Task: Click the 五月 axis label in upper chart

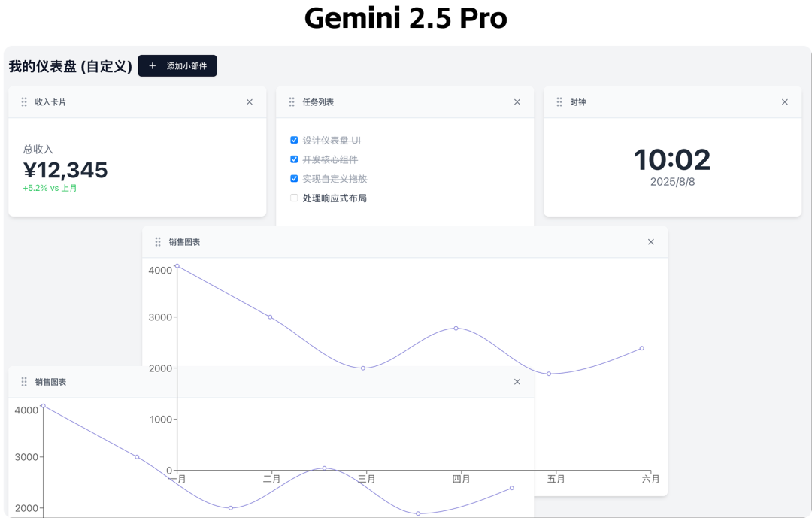Action: click(x=556, y=479)
